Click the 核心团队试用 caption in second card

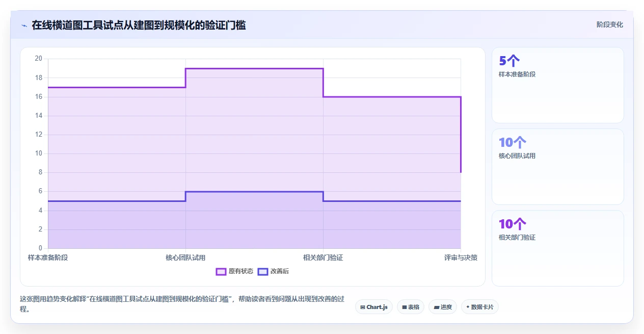(x=517, y=156)
